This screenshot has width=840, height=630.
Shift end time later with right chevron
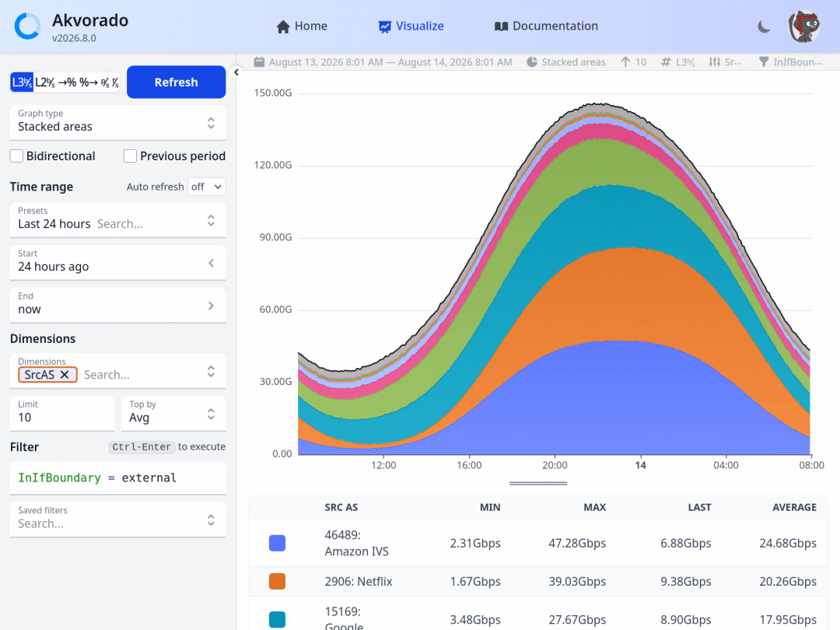pos(211,306)
